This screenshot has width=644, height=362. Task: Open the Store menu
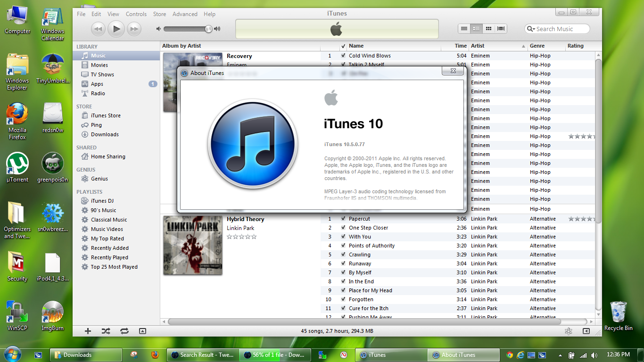click(159, 14)
